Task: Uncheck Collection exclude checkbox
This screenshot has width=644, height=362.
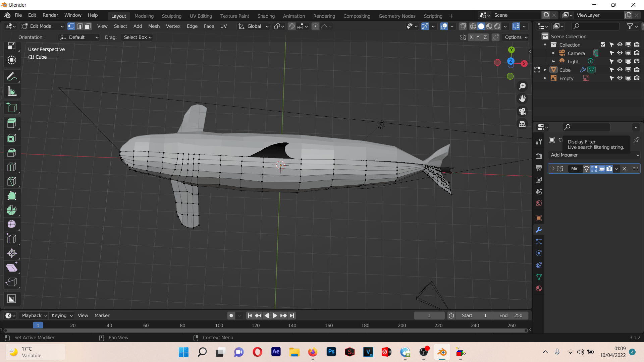Action: pos(603,45)
